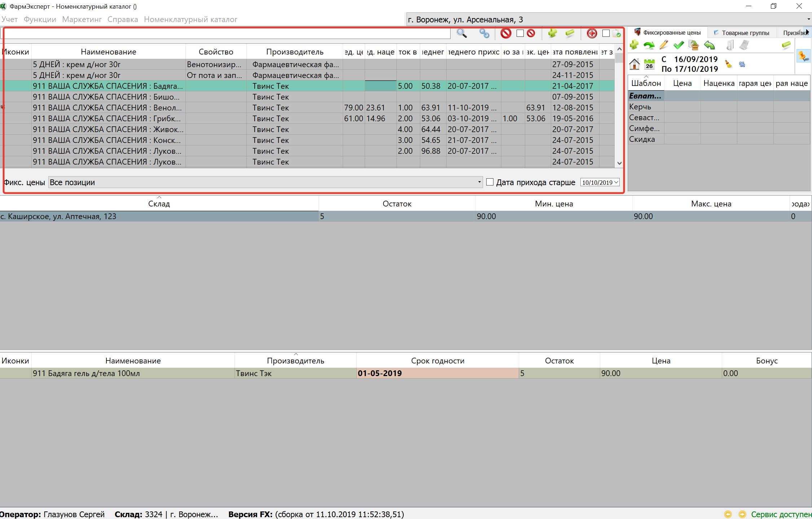Click the broom clear icon

point(729,64)
